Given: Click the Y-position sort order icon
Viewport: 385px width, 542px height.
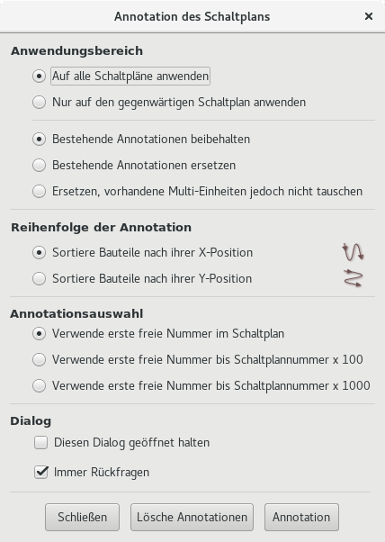Looking at the screenshot, I should [x=353, y=278].
